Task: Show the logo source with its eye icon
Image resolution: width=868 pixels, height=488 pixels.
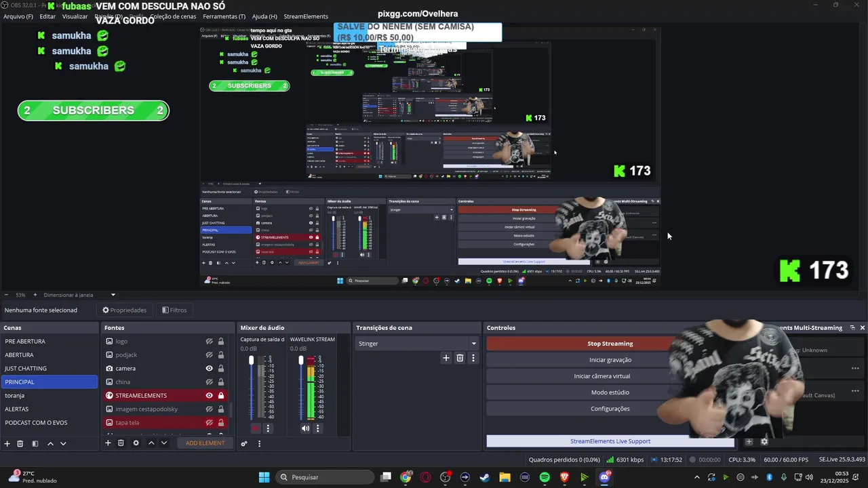Action: click(x=210, y=342)
